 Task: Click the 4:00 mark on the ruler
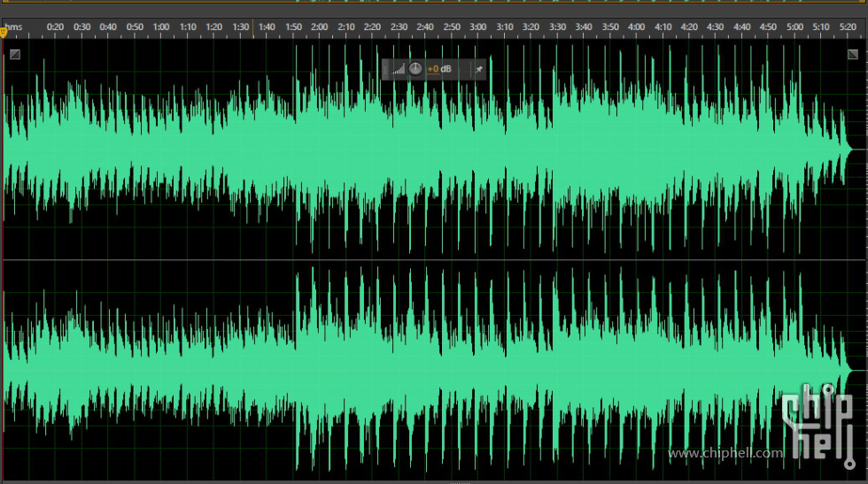[636, 27]
